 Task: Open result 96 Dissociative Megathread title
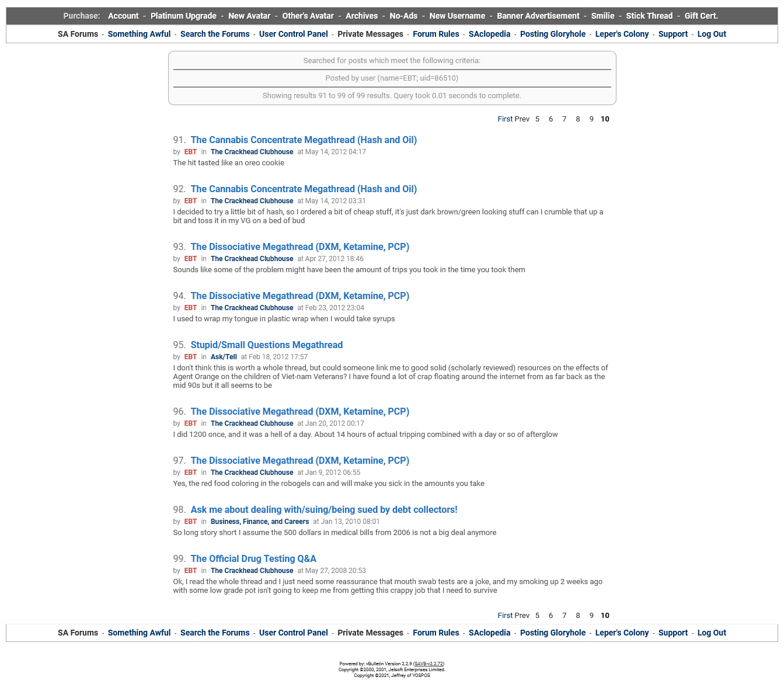tap(300, 411)
